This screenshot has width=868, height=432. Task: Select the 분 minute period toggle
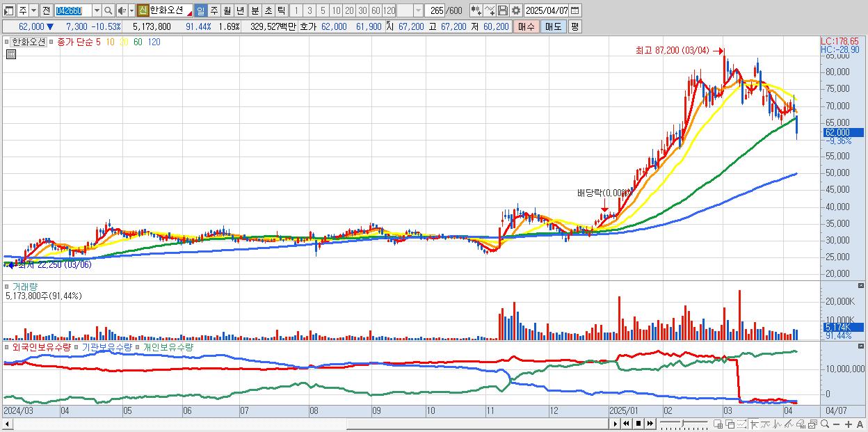255,10
